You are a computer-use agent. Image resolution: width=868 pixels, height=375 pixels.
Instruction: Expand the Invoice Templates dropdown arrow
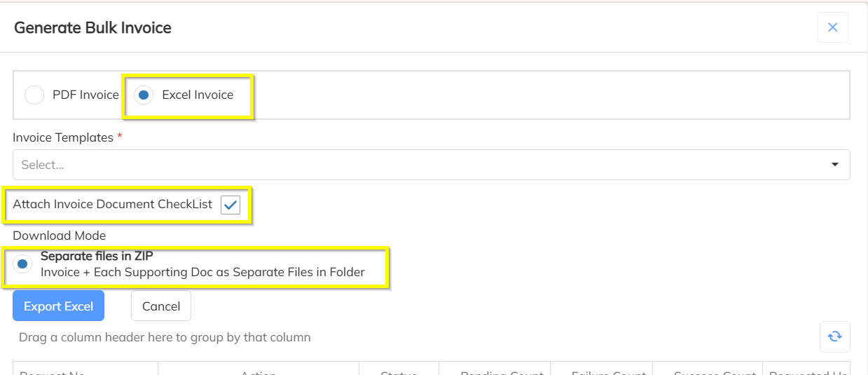pyautogui.click(x=835, y=165)
